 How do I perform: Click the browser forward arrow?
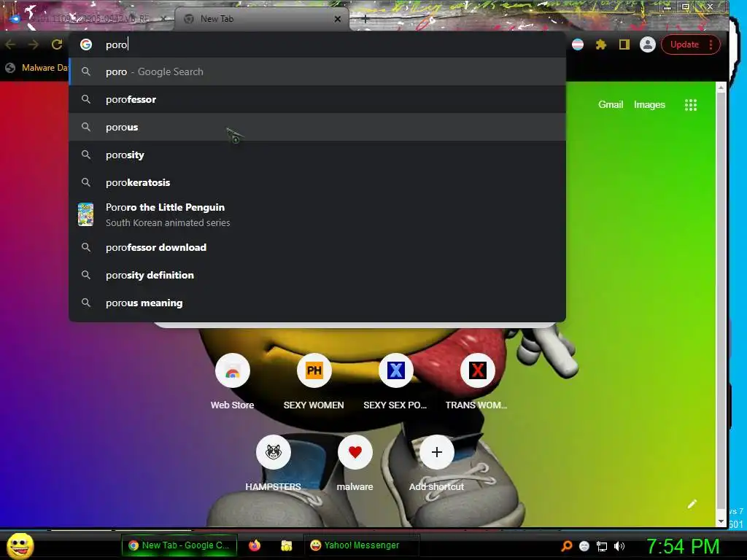point(34,44)
